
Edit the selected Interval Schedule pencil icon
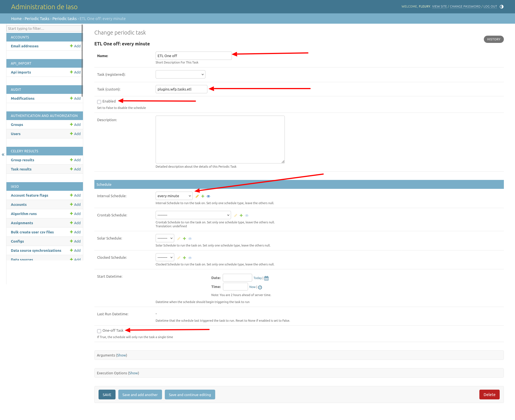tap(197, 196)
